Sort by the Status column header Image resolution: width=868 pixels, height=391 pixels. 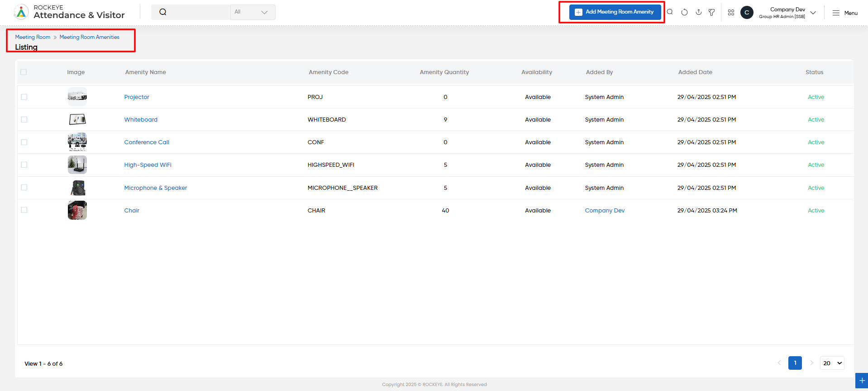coord(814,72)
